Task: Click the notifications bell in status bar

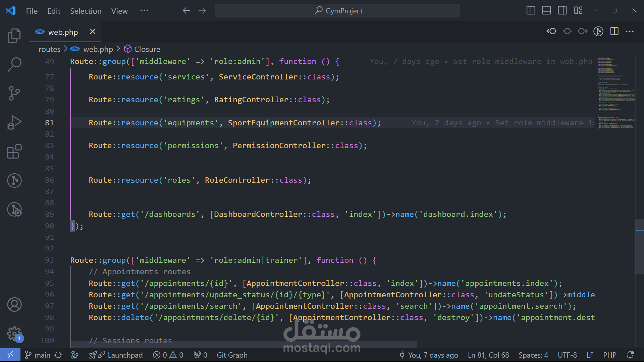Action: [x=630, y=355]
